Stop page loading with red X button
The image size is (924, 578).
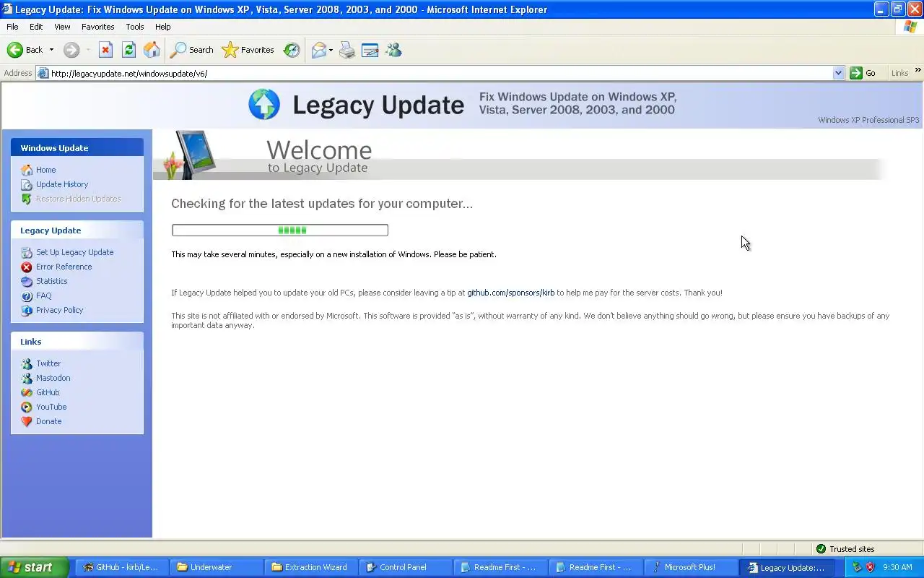(105, 50)
